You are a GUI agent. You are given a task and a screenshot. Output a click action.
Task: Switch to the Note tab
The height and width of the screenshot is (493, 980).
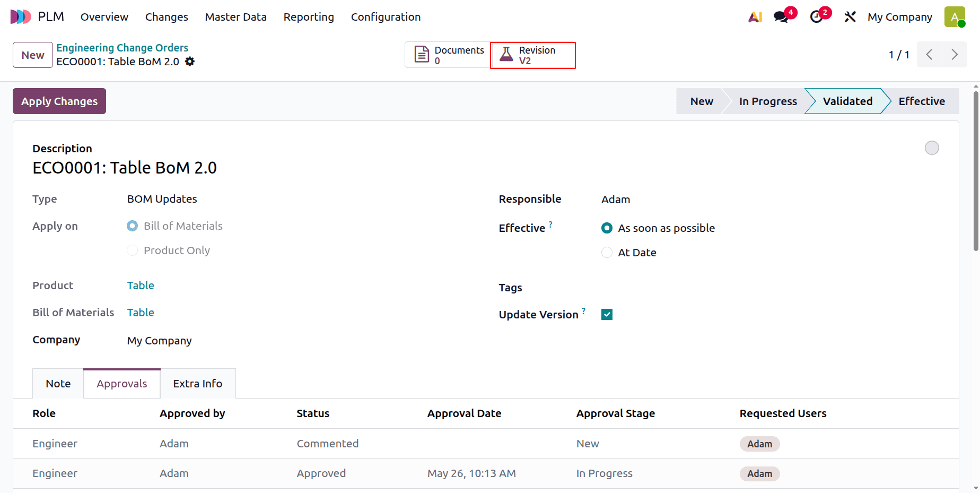coord(58,384)
